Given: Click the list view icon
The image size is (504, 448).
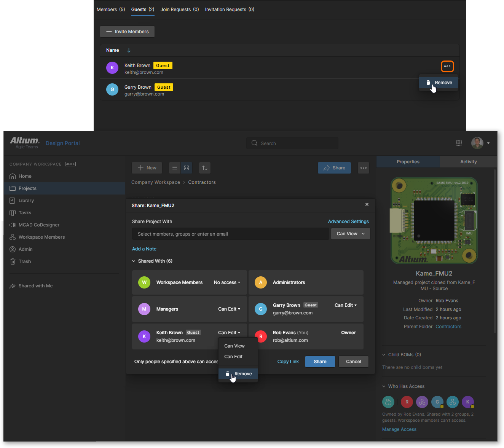Looking at the screenshot, I should pyautogui.click(x=175, y=168).
